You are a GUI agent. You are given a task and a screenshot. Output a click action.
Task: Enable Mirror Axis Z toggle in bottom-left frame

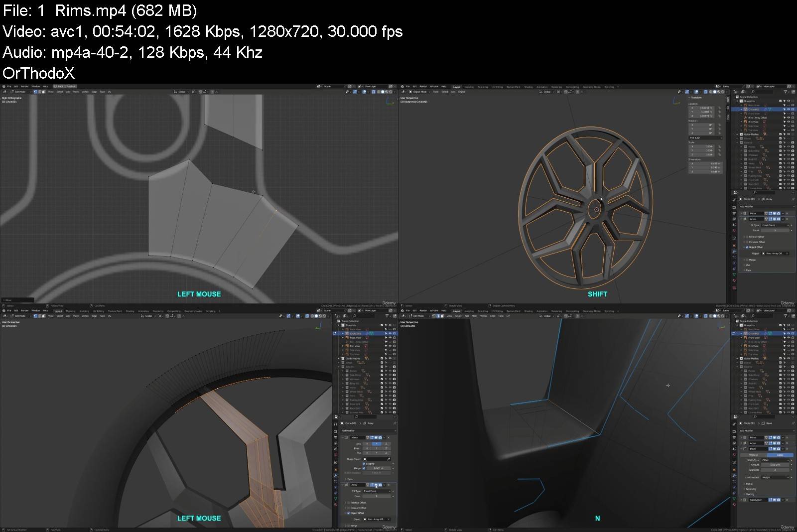[386, 444]
